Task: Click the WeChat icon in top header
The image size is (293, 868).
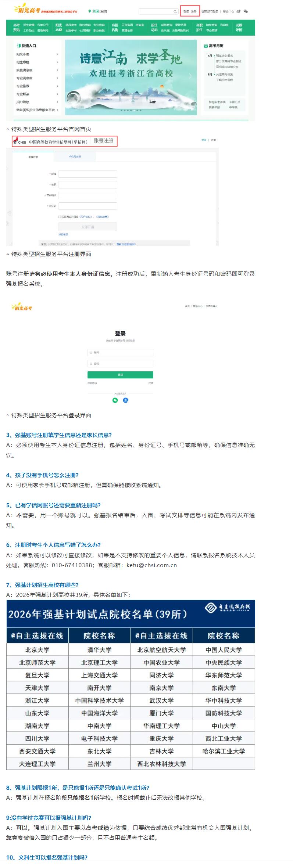Action: [x=246, y=11]
